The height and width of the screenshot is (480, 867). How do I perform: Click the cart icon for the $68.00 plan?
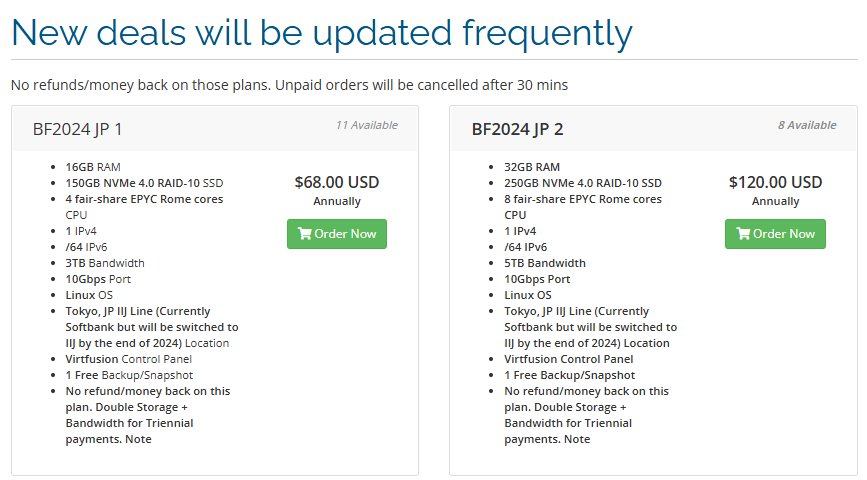click(304, 233)
